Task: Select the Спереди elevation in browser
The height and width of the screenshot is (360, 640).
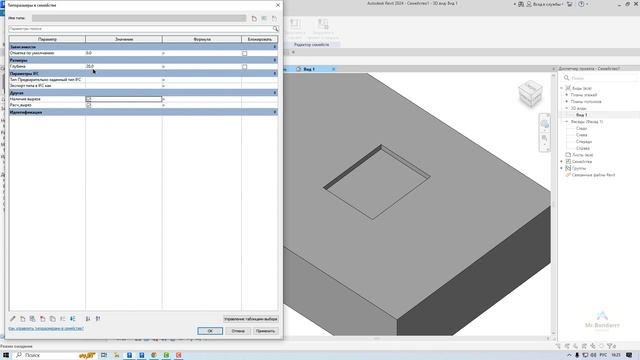Action: 584,142
